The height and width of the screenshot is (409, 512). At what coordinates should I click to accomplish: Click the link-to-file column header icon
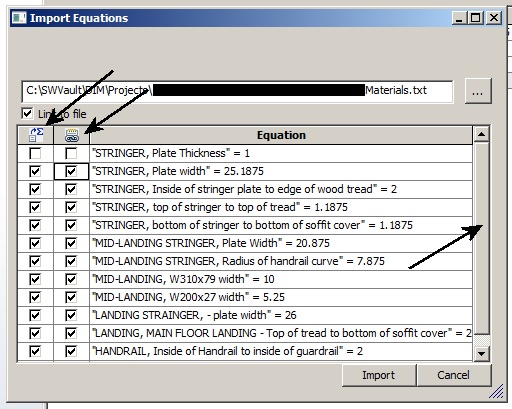pyautogui.click(x=72, y=135)
